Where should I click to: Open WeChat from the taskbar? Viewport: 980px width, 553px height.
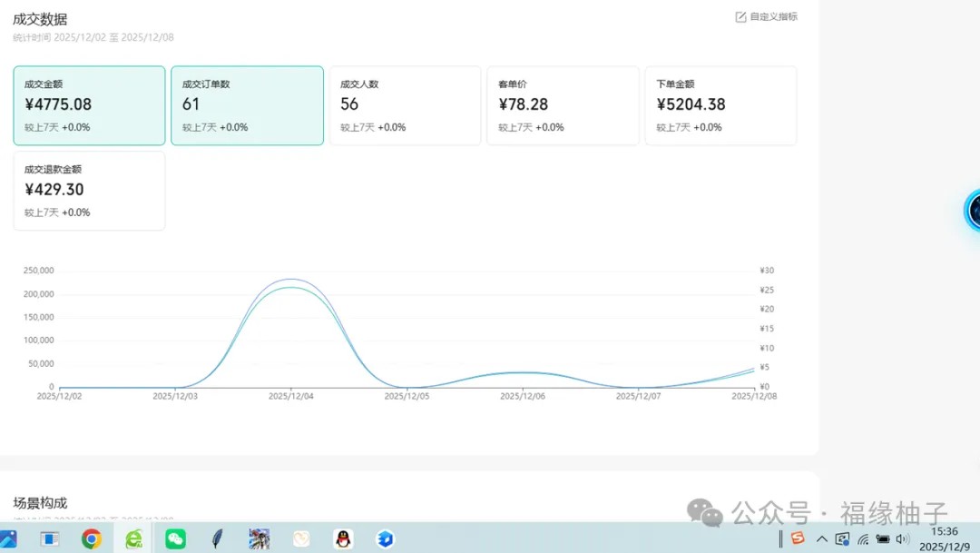[x=175, y=539]
